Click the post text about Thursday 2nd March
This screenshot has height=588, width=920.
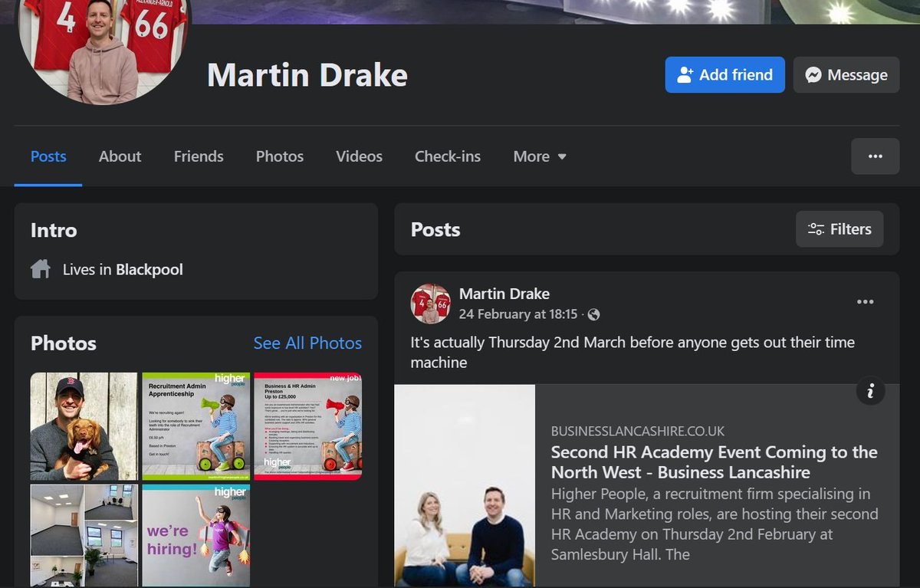pos(632,352)
